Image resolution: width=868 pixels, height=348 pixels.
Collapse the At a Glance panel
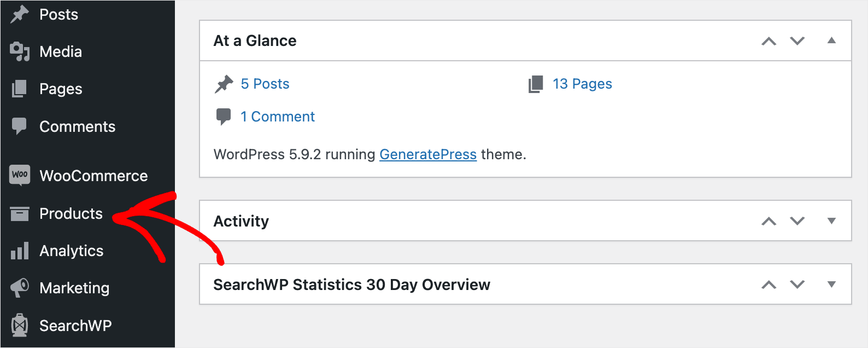coord(831,40)
